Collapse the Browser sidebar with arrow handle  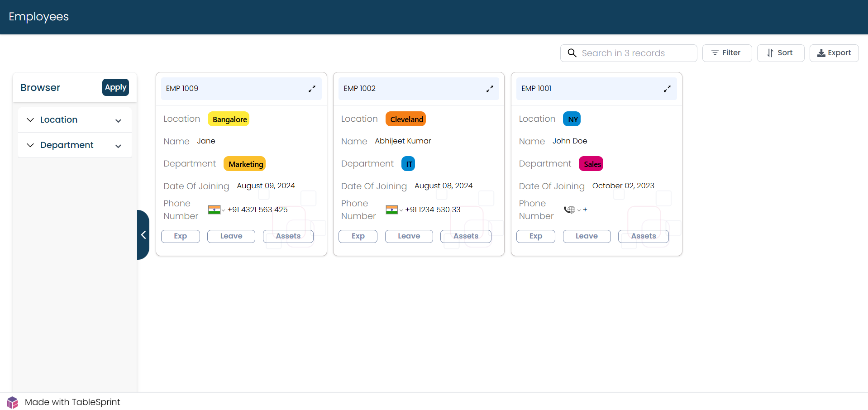[x=143, y=234]
